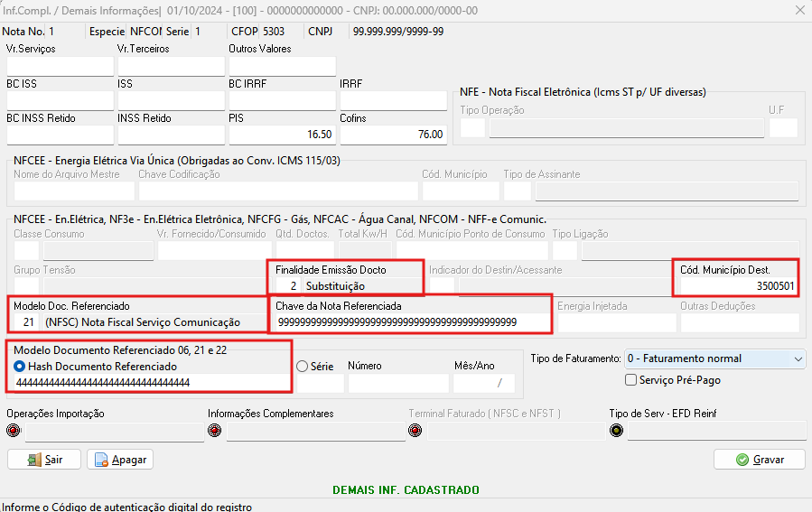The height and width of the screenshot is (512, 812).
Task: Focus the Número input field
Action: click(398, 383)
